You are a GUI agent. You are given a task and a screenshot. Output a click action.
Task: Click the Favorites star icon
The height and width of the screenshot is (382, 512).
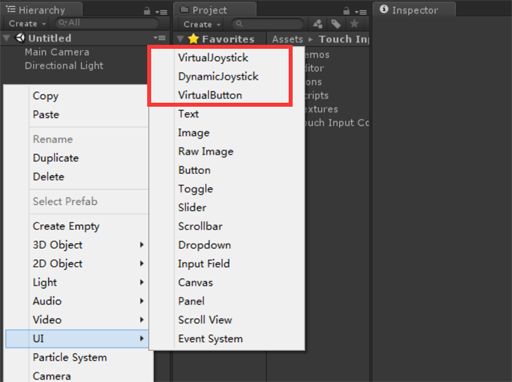tap(193, 39)
